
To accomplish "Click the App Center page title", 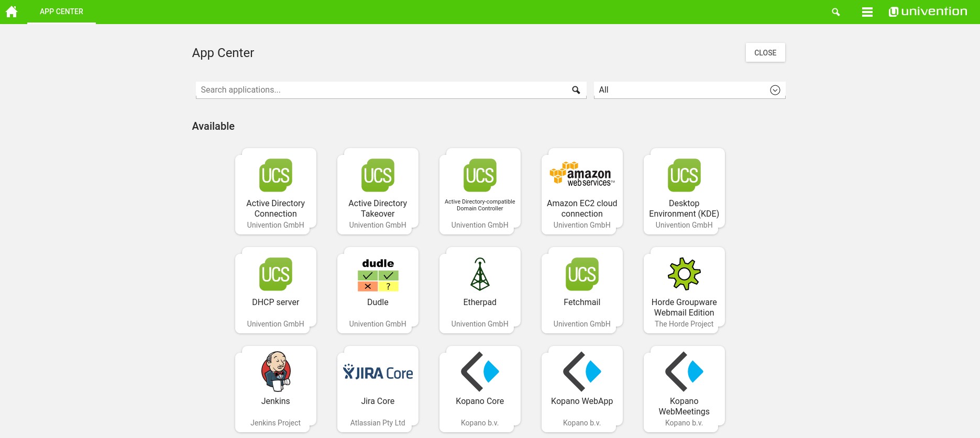I will 223,53.
